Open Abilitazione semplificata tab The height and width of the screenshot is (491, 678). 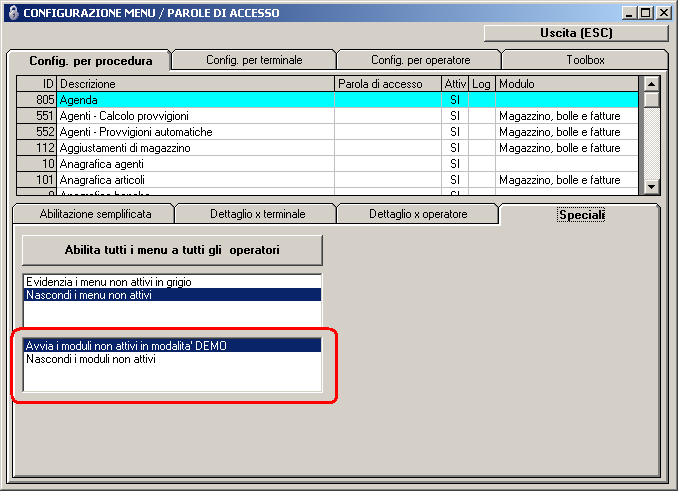tap(95, 214)
